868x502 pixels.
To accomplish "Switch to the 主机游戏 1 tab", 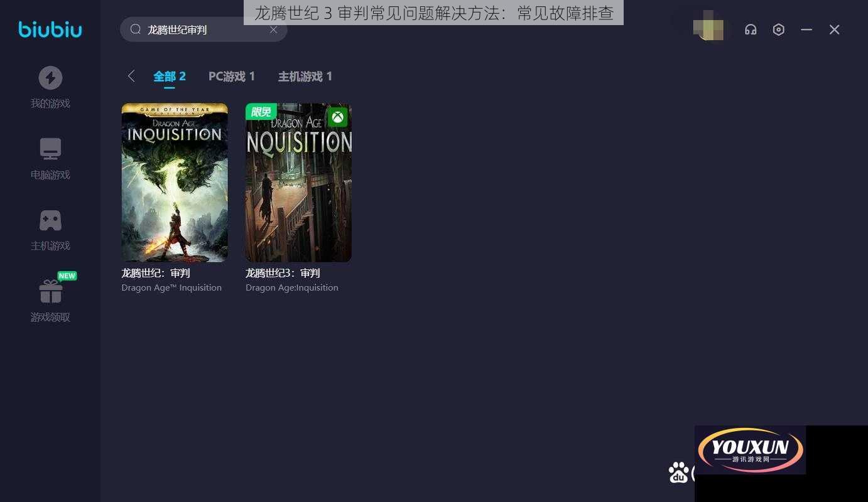I will [x=305, y=77].
